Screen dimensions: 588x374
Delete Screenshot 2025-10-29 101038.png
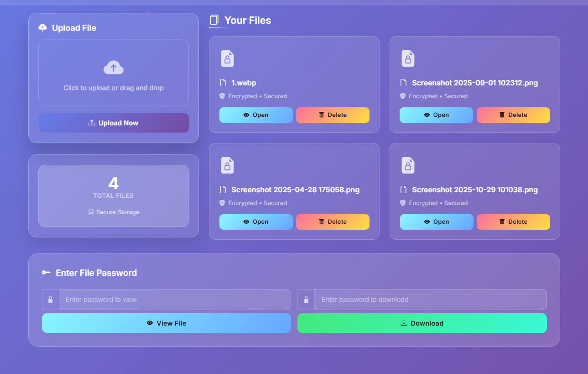tap(513, 222)
